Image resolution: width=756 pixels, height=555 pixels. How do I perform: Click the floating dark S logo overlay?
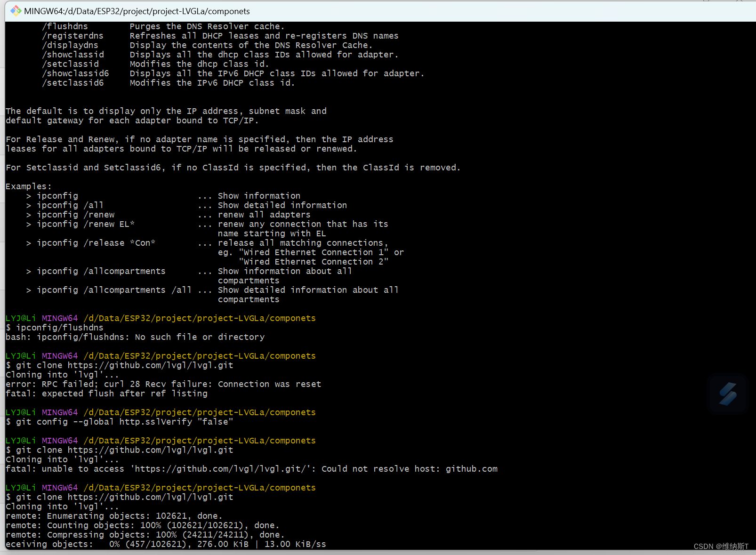click(728, 394)
